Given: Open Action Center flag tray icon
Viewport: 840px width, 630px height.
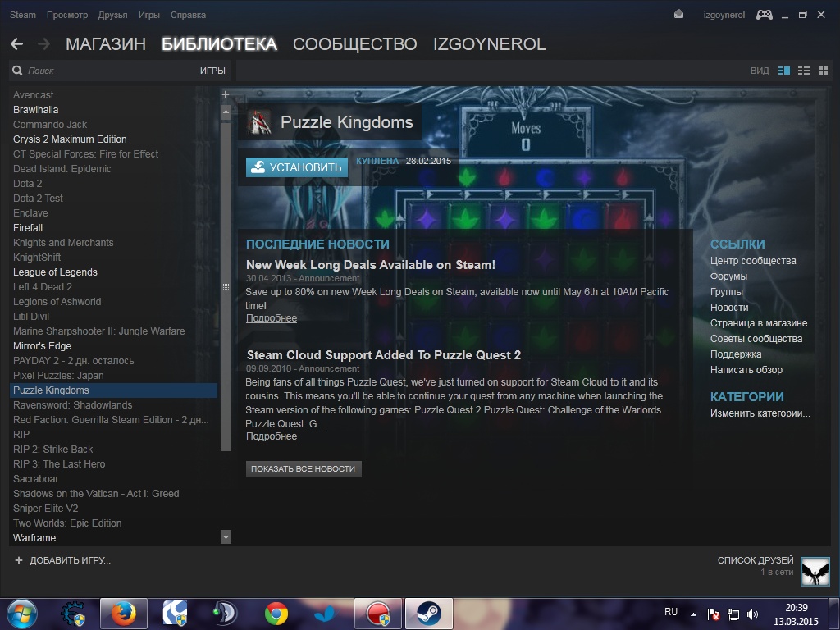Looking at the screenshot, I should tap(713, 614).
